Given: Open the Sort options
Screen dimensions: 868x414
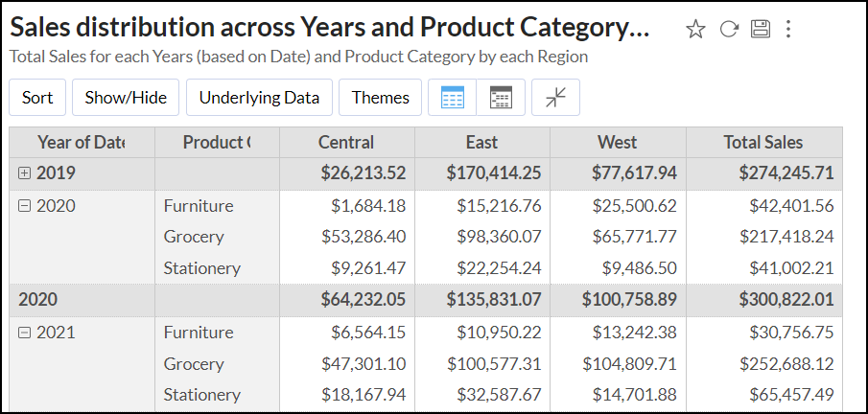Looking at the screenshot, I should 37,98.
